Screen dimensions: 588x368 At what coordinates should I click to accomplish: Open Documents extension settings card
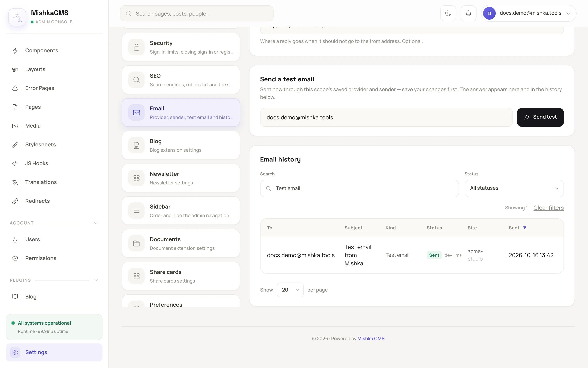(x=181, y=243)
